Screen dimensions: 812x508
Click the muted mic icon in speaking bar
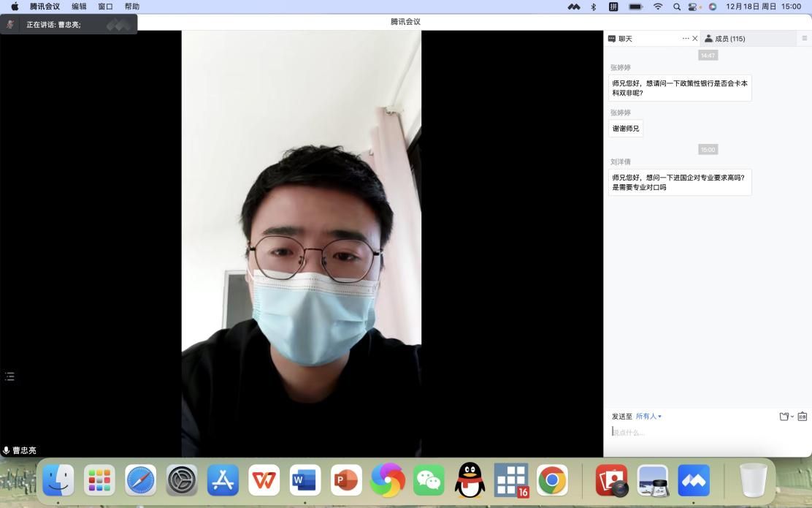[10, 24]
